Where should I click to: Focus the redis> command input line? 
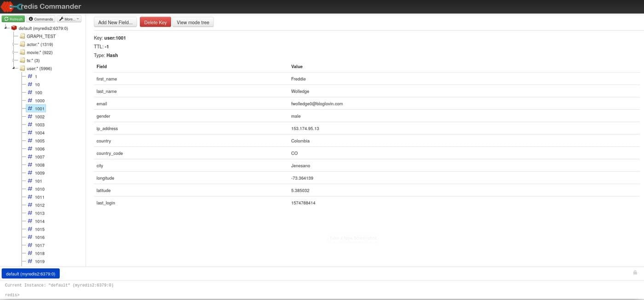point(322,294)
